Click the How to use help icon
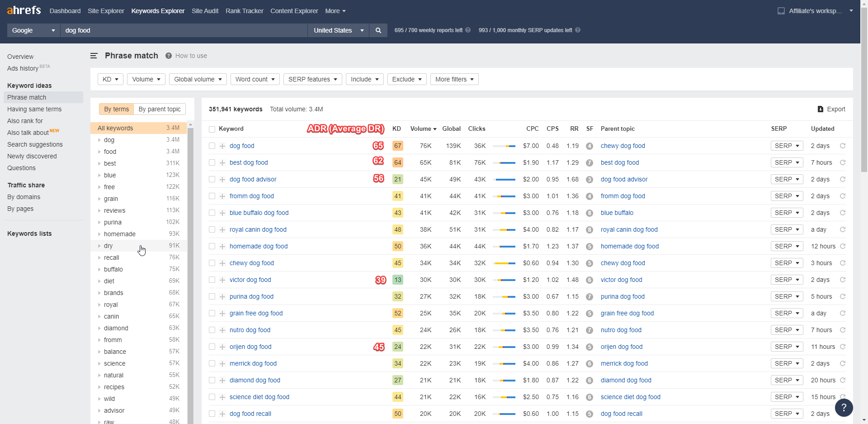Viewport: 868px width, 424px height. tap(169, 56)
